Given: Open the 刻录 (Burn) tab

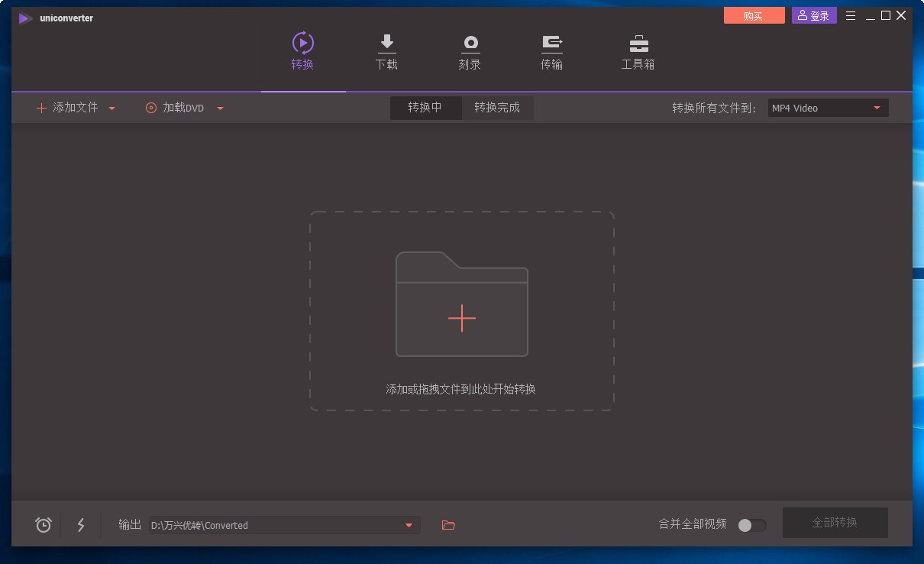Looking at the screenshot, I should coord(470,53).
